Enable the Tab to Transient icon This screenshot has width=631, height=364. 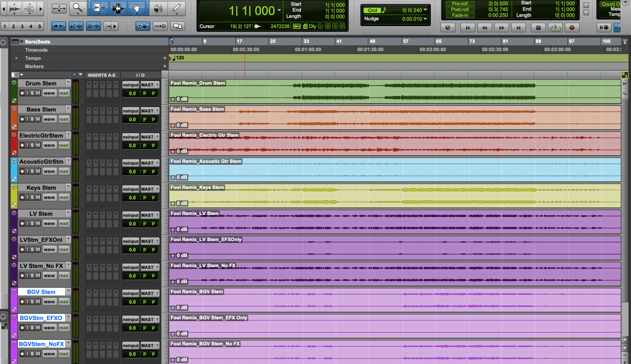pos(58,26)
